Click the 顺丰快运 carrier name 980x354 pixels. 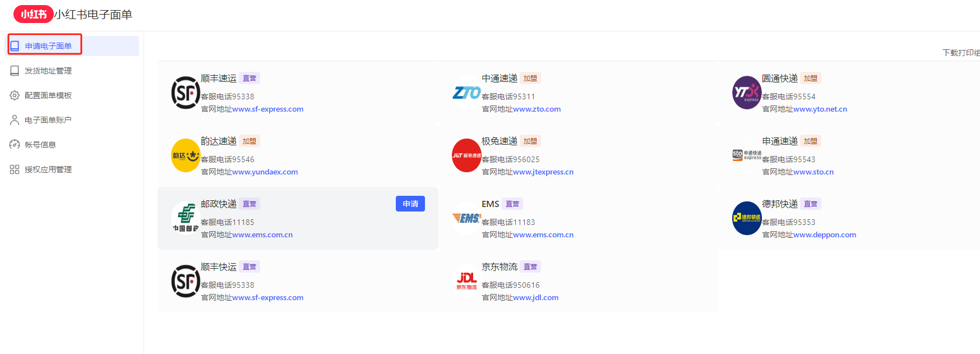click(x=219, y=267)
